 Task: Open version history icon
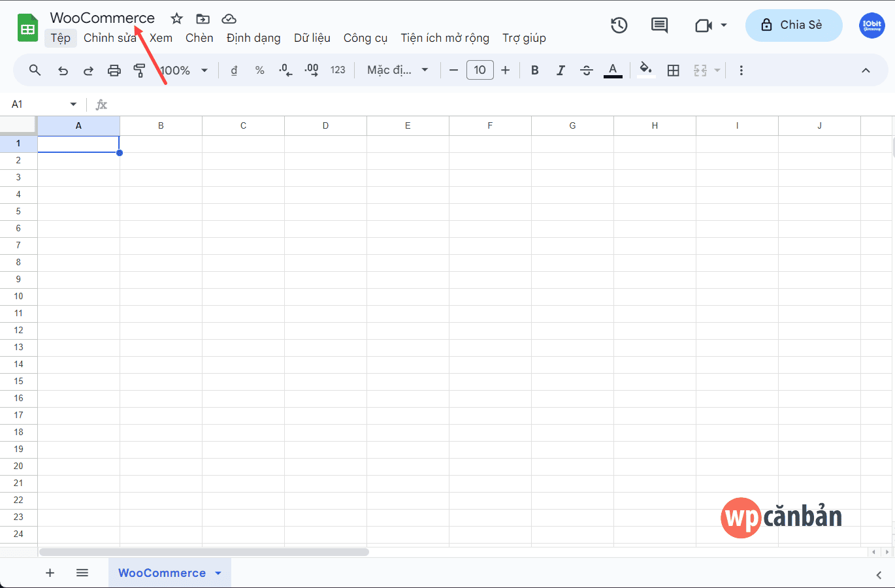[x=619, y=25]
